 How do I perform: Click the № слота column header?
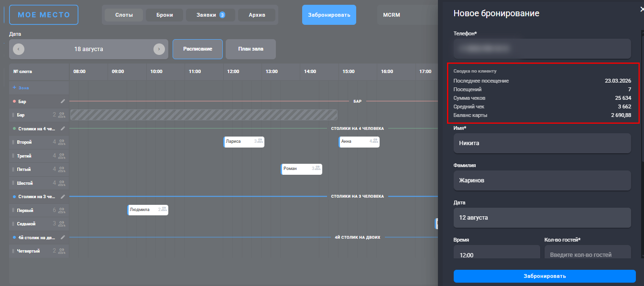(x=23, y=72)
